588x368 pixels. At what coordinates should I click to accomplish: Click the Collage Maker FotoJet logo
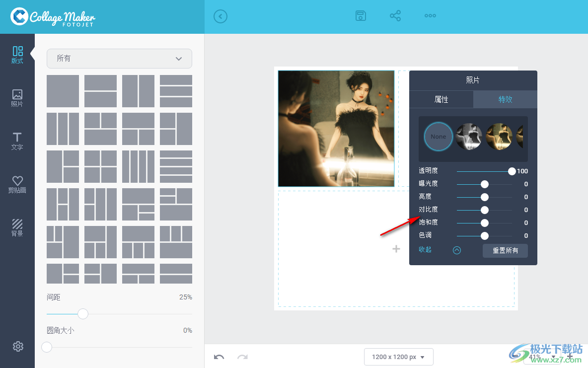[x=53, y=17]
